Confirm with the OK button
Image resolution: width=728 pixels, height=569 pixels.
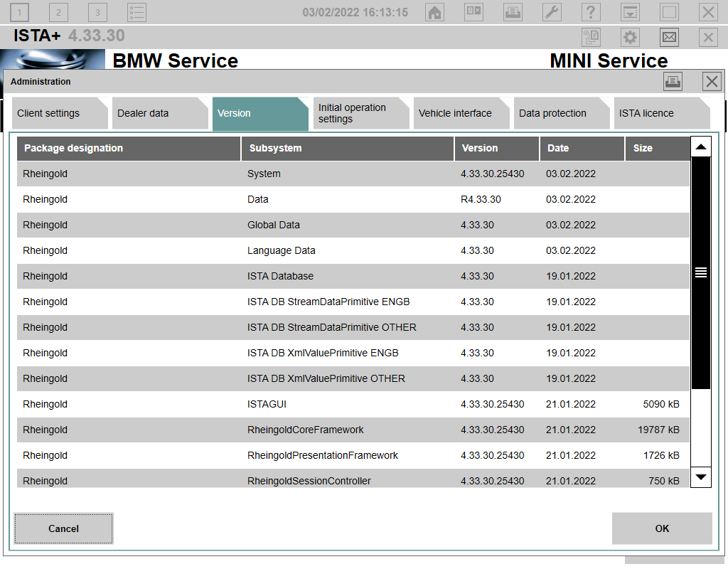(x=662, y=528)
